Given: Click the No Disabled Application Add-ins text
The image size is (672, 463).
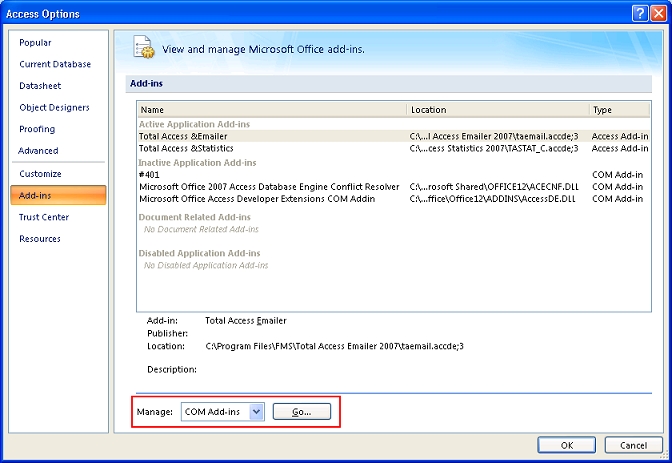Looking at the screenshot, I should tap(206, 265).
